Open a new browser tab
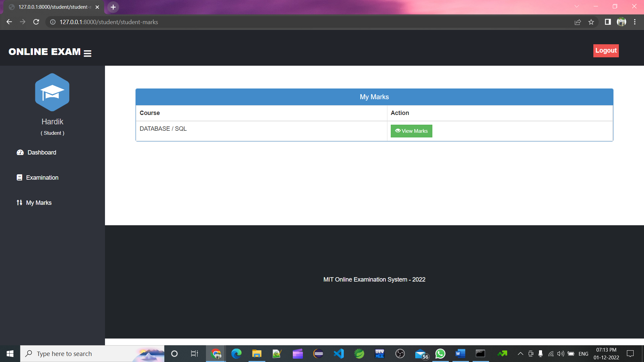Screen dimensions: 644x362 point(113,7)
